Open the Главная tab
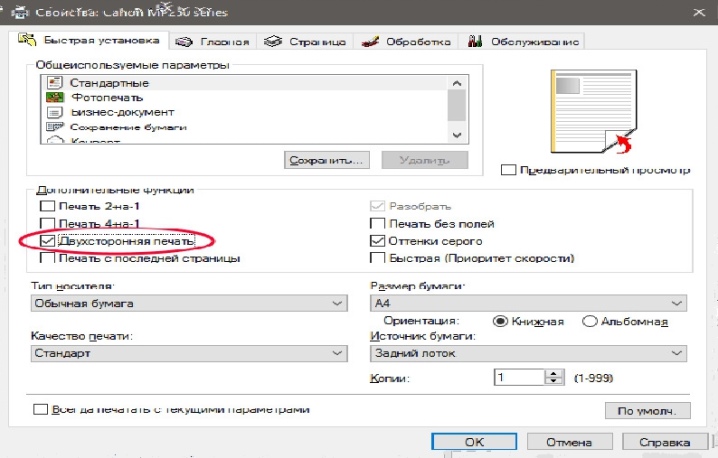This screenshot has height=458, width=718. tap(212, 41)
